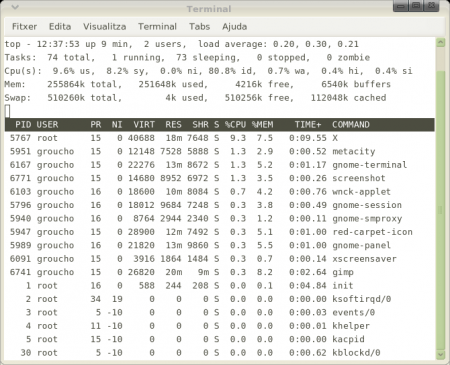Maximize the Terminal window
The height and width of the screenshot is (365, 450).
pyautogui.click(x=416, y=6)
